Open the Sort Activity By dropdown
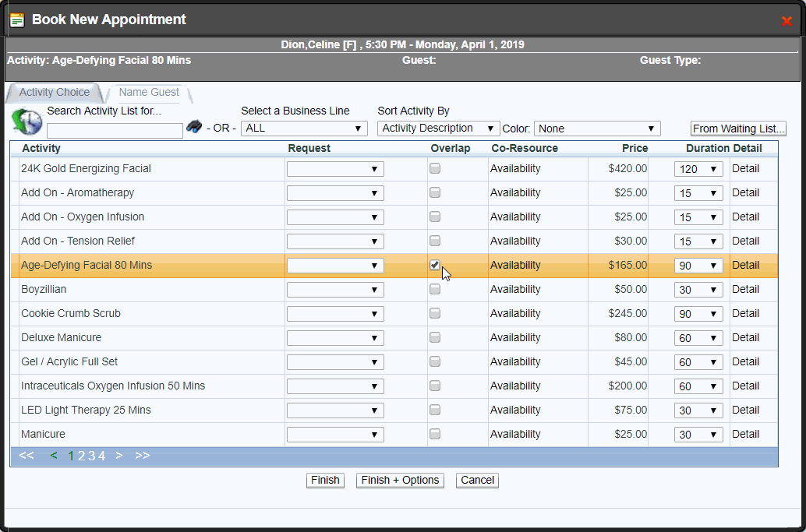Viewport: 806px width, 532px height. tap(439, 129)
